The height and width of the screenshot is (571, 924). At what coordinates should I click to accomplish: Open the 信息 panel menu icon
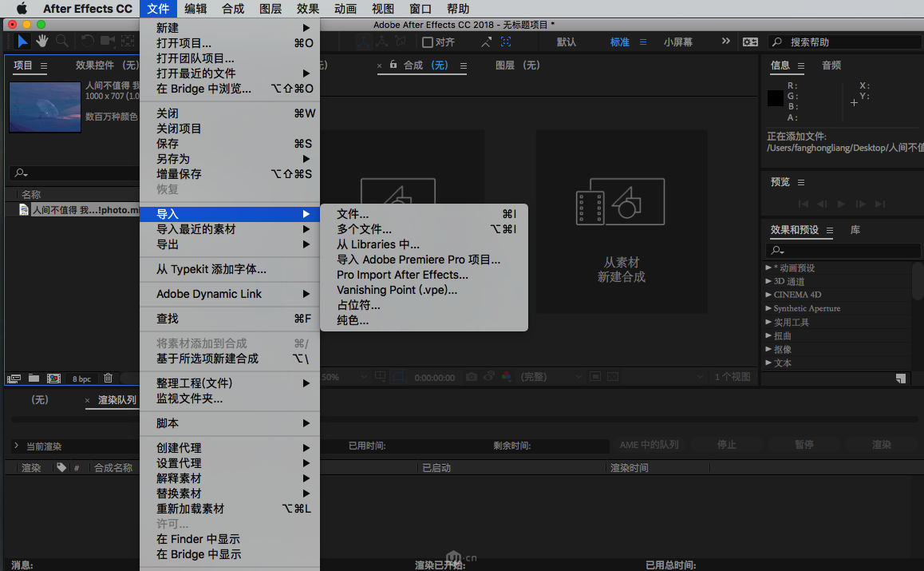click(801, 65)
